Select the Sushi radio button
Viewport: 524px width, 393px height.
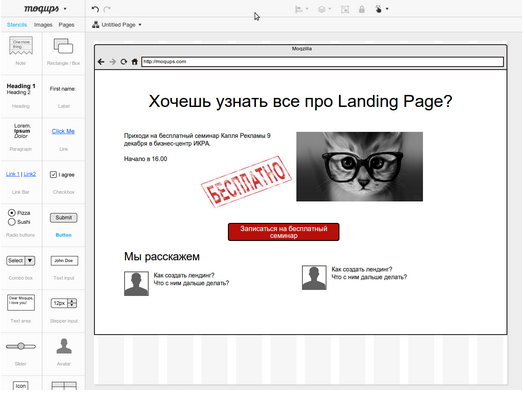click(x=12, y=222)
